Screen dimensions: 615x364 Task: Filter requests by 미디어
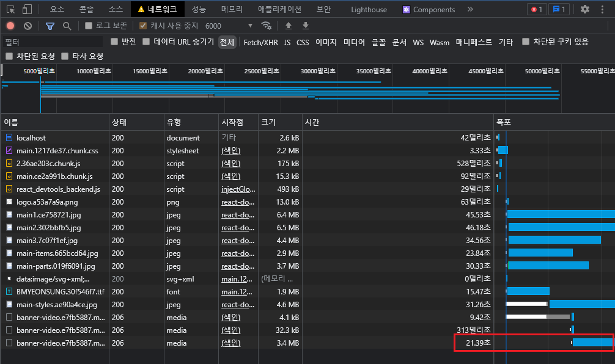[354, 42]
